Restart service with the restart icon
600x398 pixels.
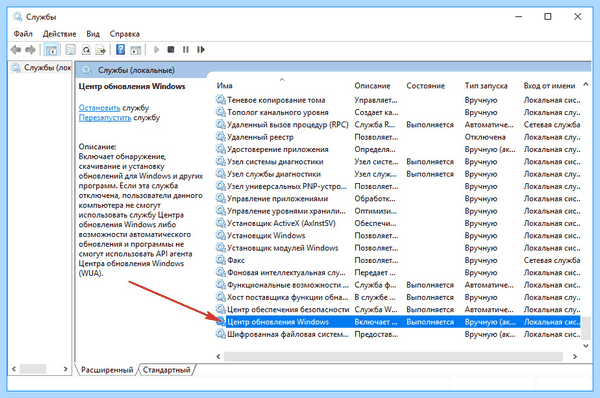click(x=201, y=49)
